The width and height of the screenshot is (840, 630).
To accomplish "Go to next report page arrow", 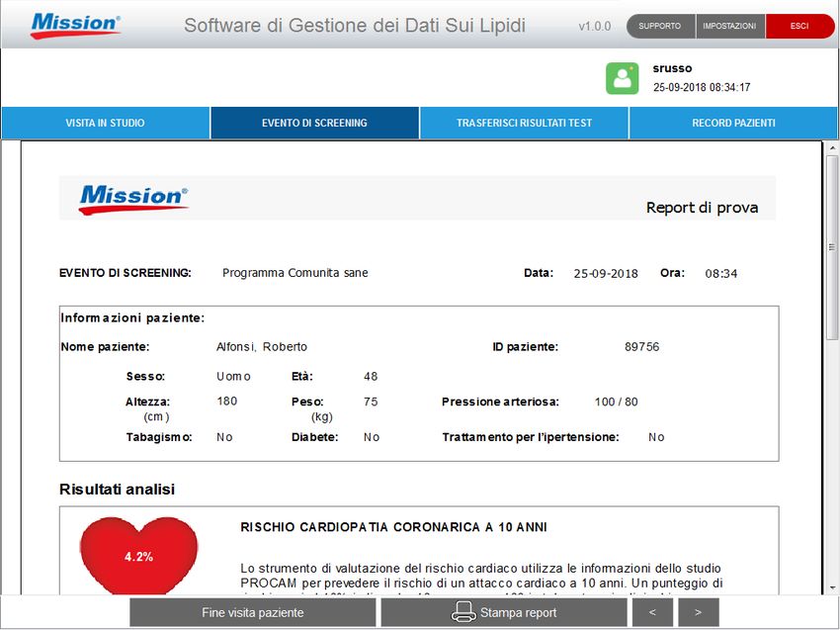I will (x=699, y=612).
